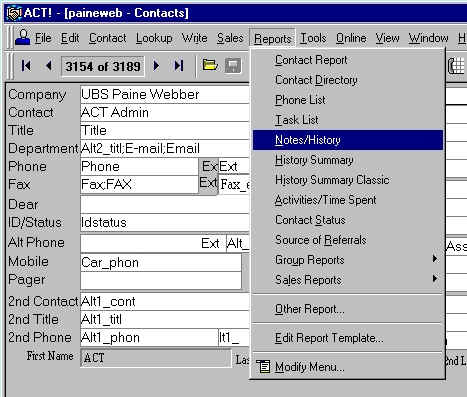Choose Activities/Time Spent report
467x397 pixels.
tap(348, 200)
